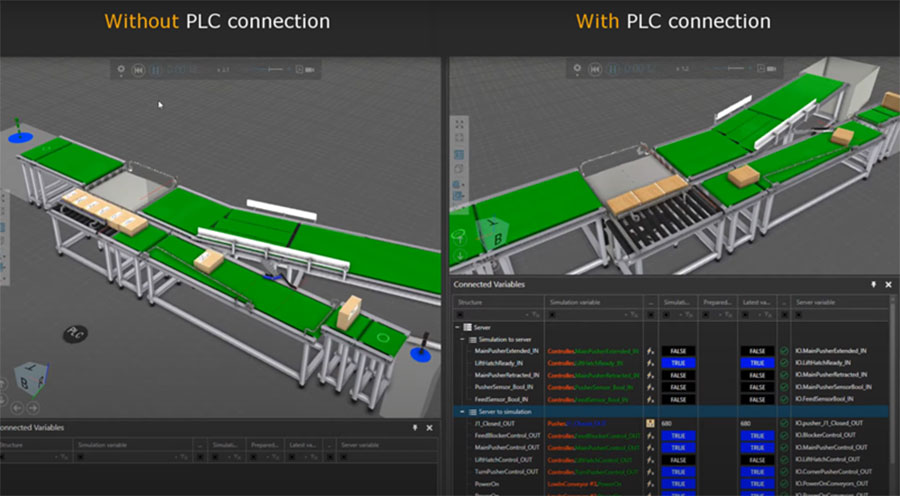Toggle TRUE simulation value for LiftHatchReady_IN
Image resolution: width=900 pixels, height=496 pixels.
[677, 363]
